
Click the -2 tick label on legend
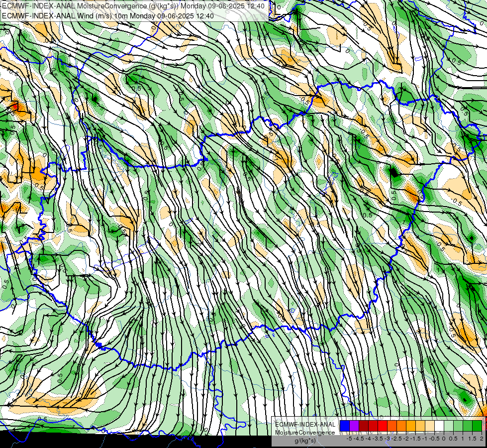click(x=406, y=439)
